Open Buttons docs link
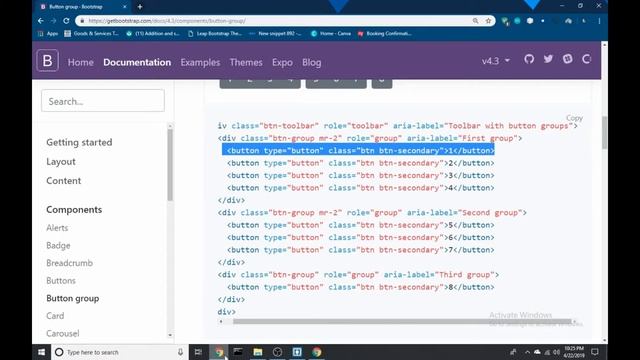Screen dimensions: 640x360 tap(61, 280)
